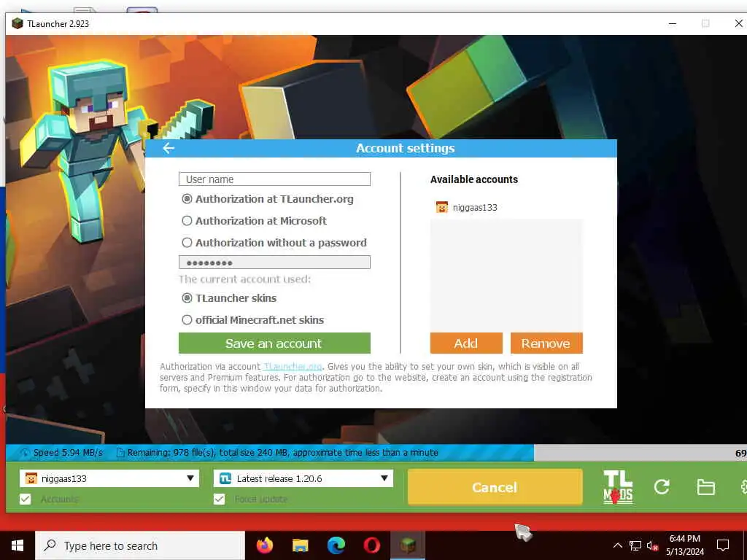
Task: Click the Available accounts heading
Action: coord(474,179)
